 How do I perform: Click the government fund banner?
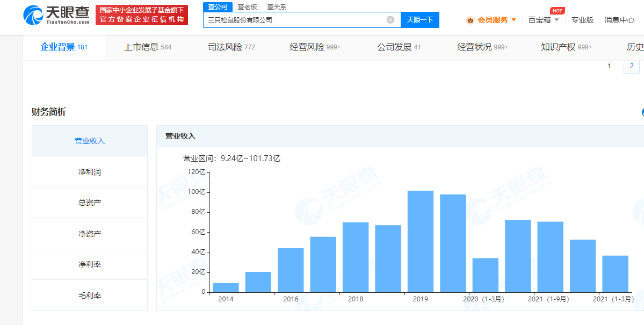[142, 15]
